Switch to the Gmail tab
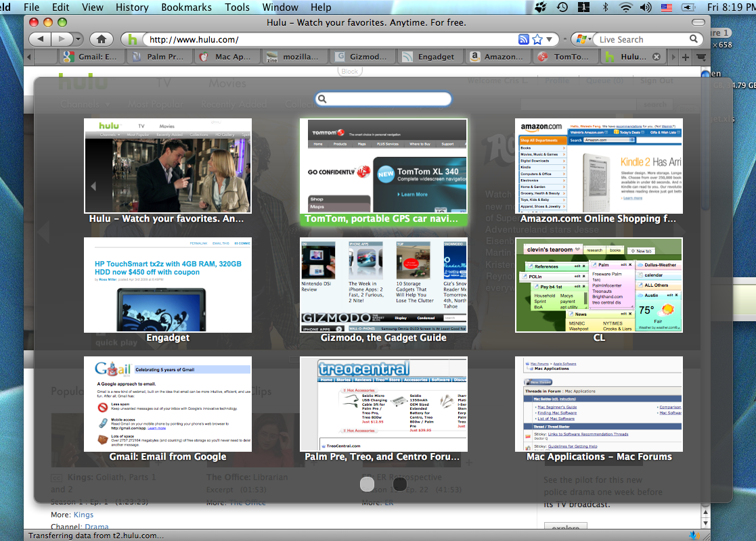 (91, 57)
